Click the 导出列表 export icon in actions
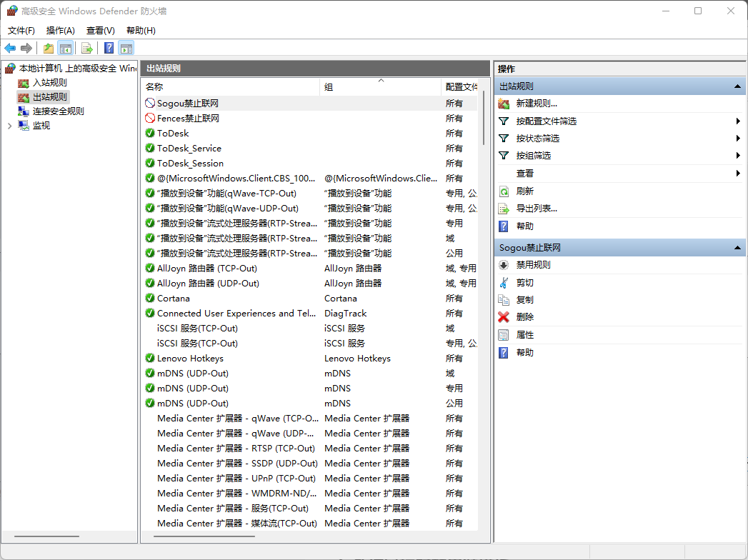Image resolution: width=748 pixels, height=560 pixels. [504, 209]
